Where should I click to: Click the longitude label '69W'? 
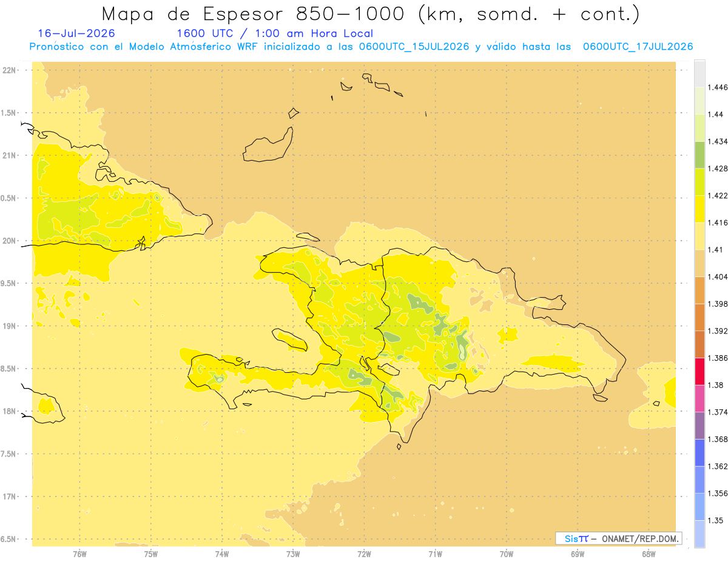coord(578,554)
